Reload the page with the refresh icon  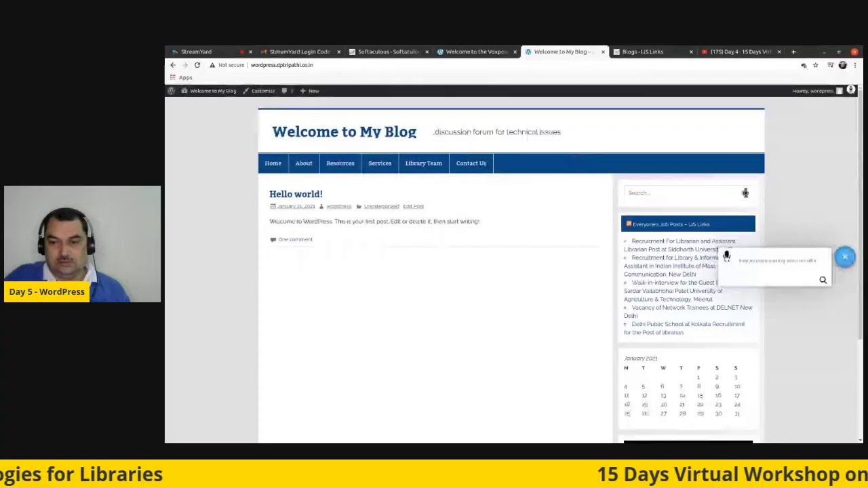197,65
